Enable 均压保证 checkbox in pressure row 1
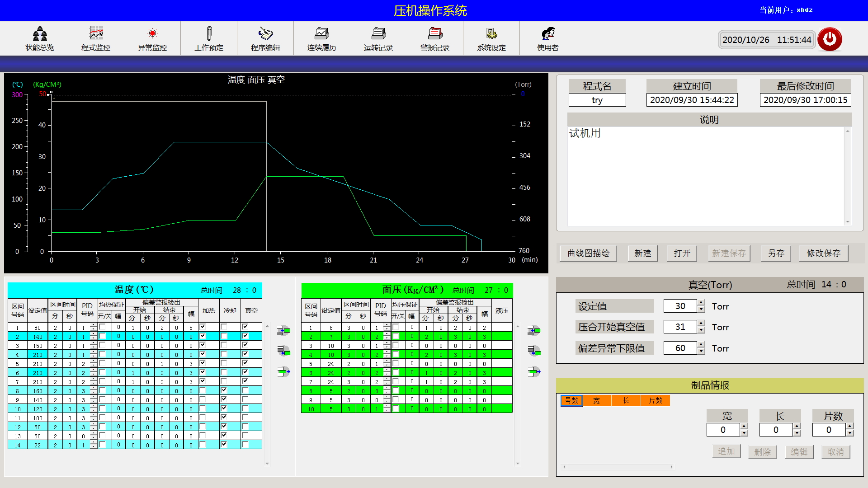Image resolution: width=868 pixels, height=488 pixels. (x=396, y=327)
